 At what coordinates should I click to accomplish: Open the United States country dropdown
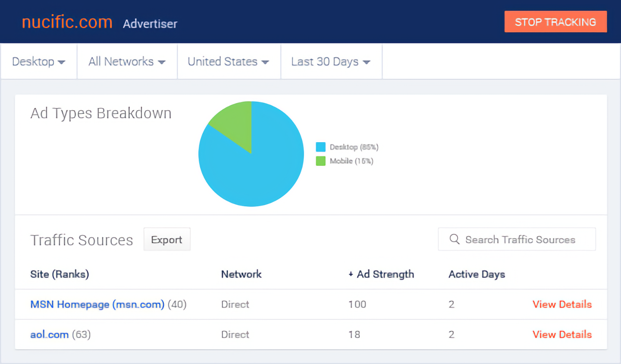(228, 62)
